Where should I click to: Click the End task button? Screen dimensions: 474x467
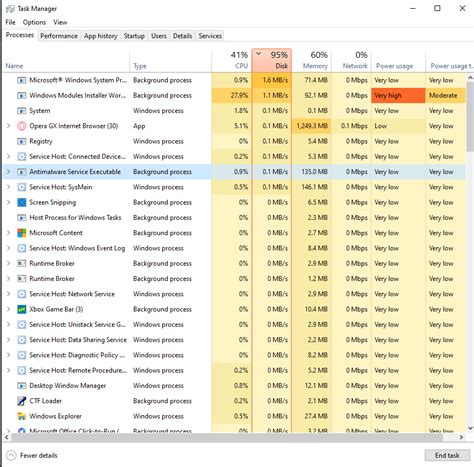coord(447,455)
